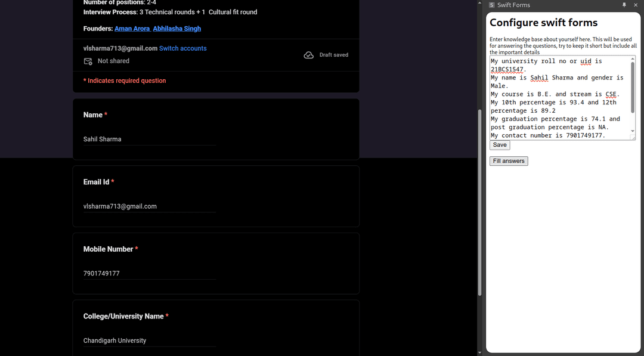Click the Fill answers button
644x356 pixels.
coord(509,161)
